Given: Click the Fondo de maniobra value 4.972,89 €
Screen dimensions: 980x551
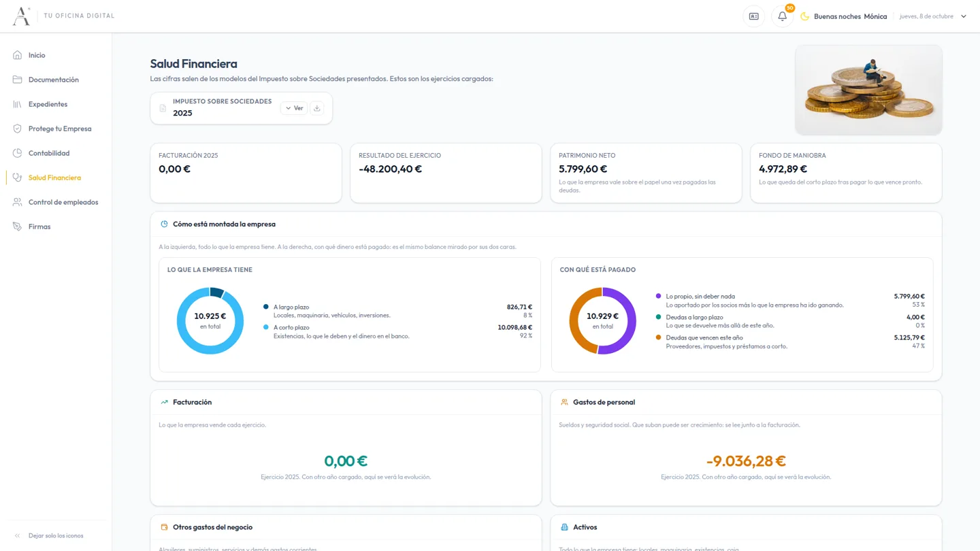Looking at the screenshot, I should (783, 169).
